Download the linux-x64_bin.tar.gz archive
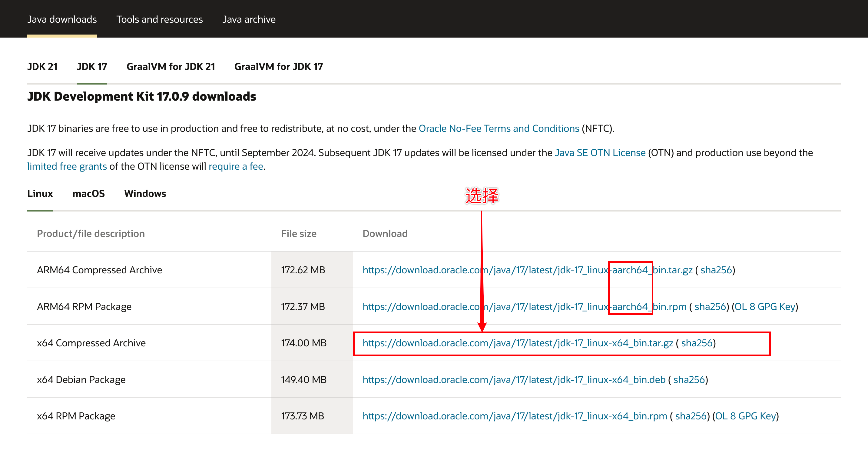Image resolution: width=868 pixels, height=460 pixels. click(518, 343)
